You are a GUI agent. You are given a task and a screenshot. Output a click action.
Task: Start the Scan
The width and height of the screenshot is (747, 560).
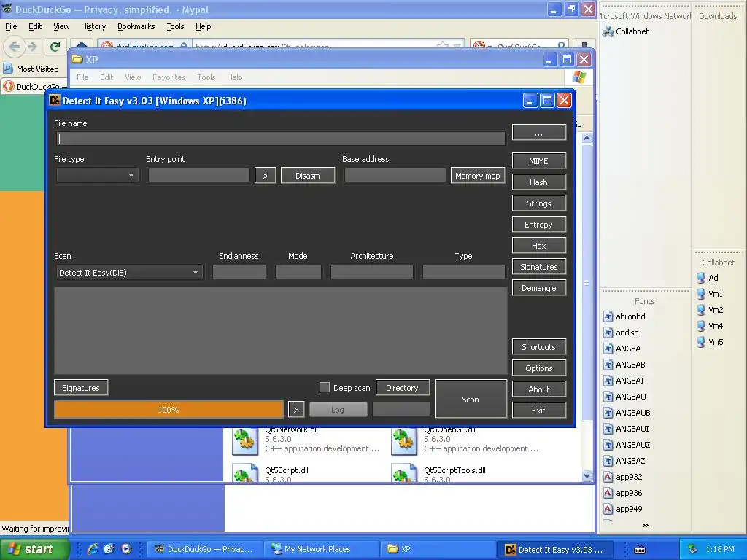pos(471,399)
